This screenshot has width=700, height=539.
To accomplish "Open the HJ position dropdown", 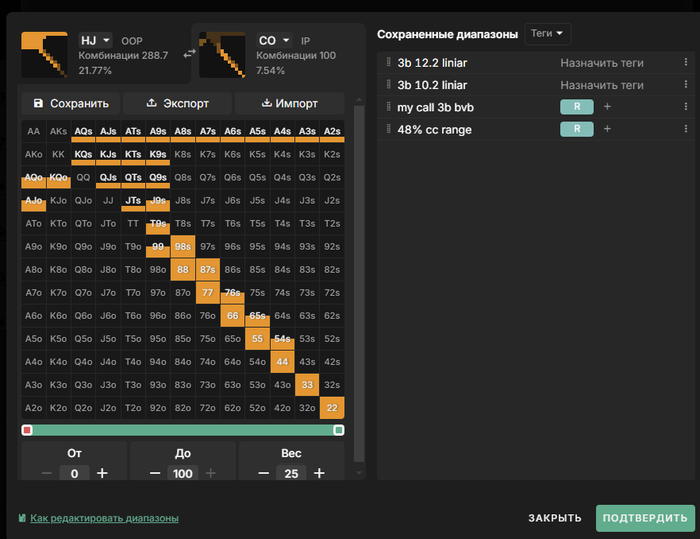I will click(95, 41).
